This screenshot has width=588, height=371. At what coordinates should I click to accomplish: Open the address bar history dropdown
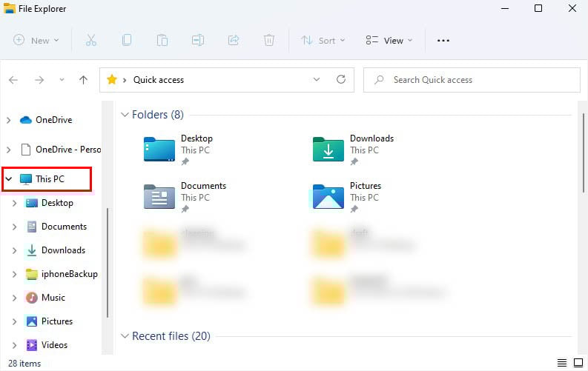click(x=317, y=79)
